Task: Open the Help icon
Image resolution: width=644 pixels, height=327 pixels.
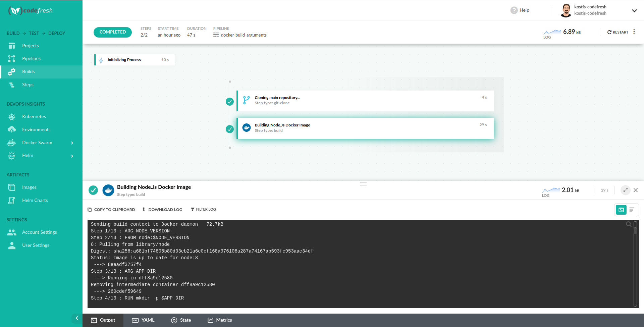Action: tap(514, 10)
